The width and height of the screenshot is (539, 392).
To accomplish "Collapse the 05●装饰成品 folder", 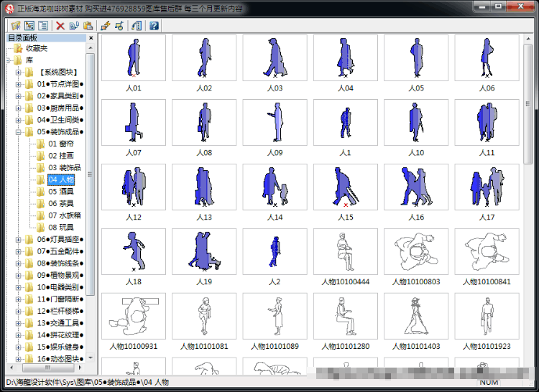I will [x=18, y=132].
